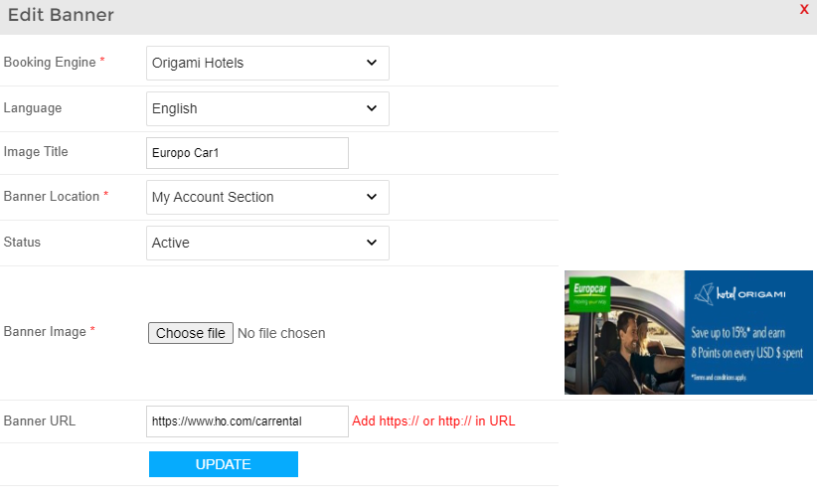Open the Language dropdown set to English
Image resolution: width=817 pixels, height=504 pixels.
(267, 109)
